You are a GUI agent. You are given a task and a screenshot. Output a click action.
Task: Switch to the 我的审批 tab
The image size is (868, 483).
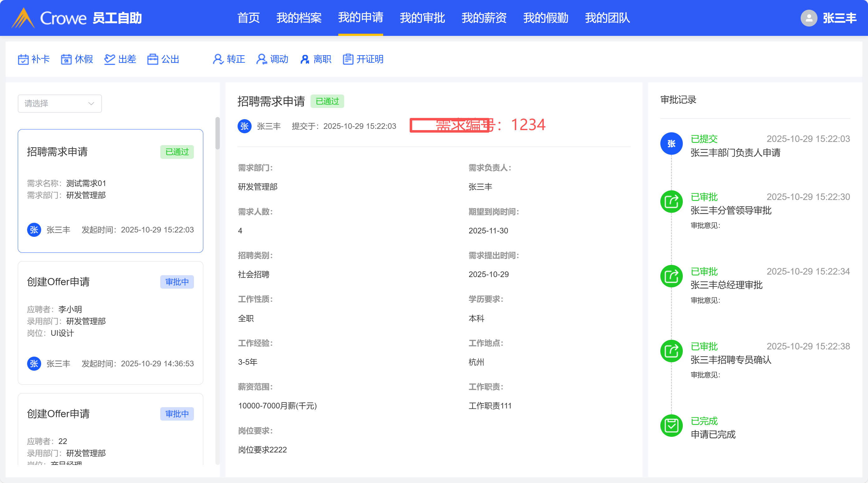[422, 18]
